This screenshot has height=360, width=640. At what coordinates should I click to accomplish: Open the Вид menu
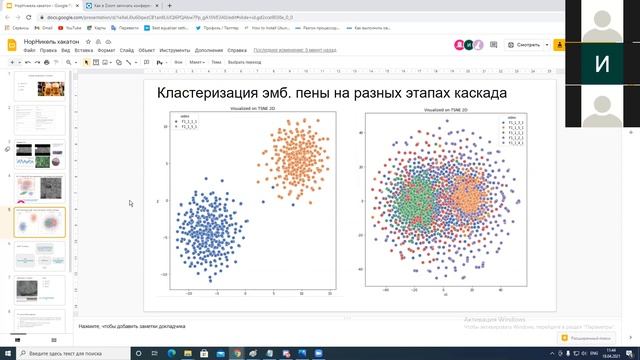[x=66, y=50]
